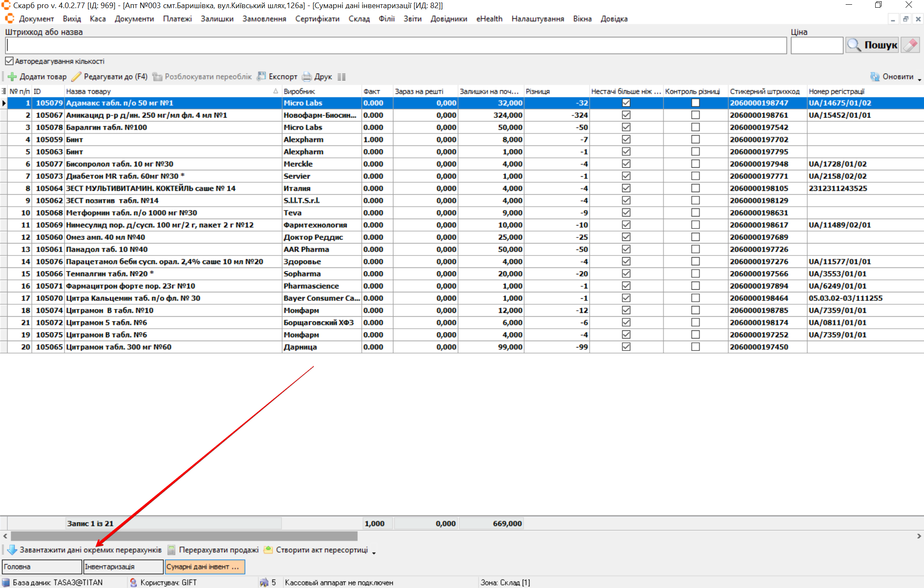Focus the Штрихкод або назва input field
Image resolution: width=924 pixels, height=588 pixels.
(x=396, y=45)
